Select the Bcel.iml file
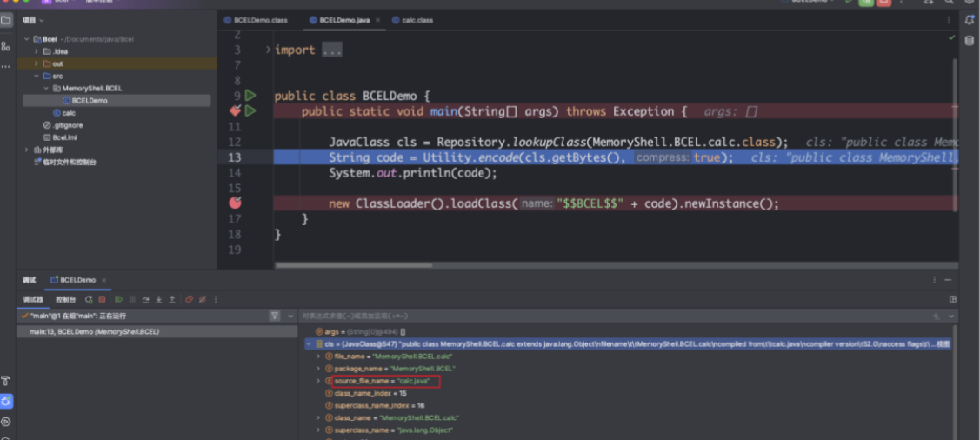The height and width of the screenshot is (440, 980). click(60, 137)
